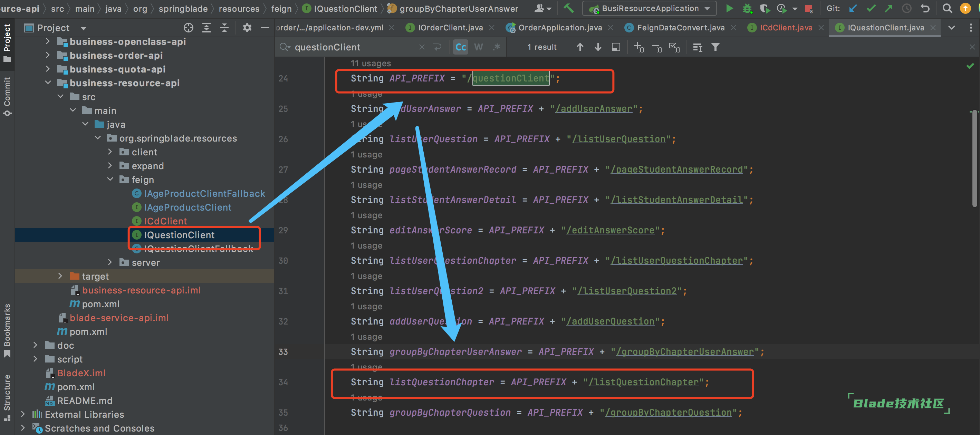Expand the server package

[110, 262]
